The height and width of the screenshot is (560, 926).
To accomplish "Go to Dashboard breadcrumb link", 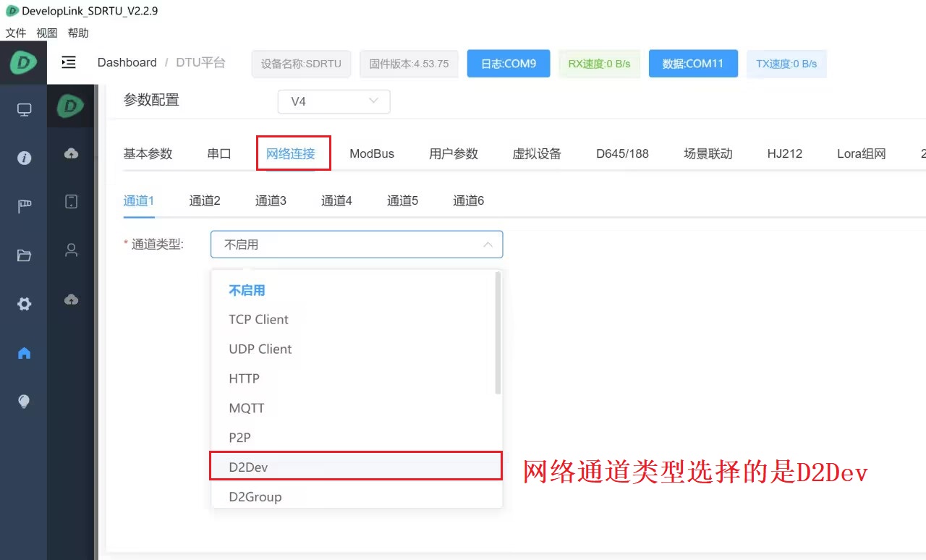I will click(127, 63).
